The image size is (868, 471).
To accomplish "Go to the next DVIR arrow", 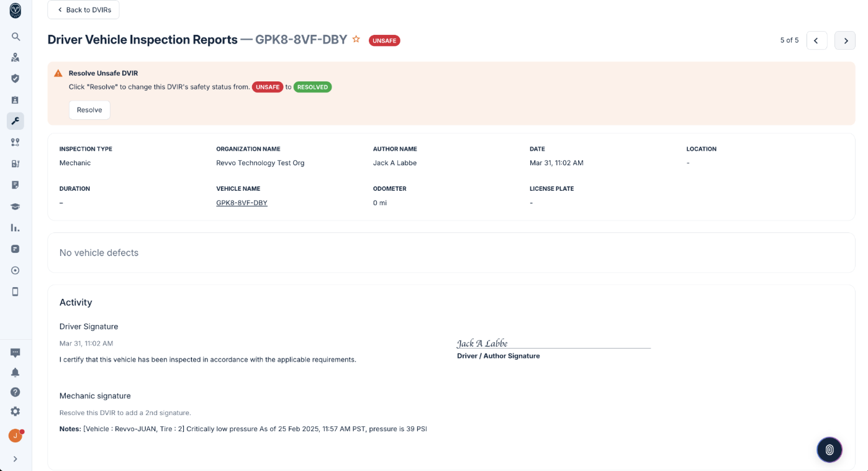I will tap(844, 40).
